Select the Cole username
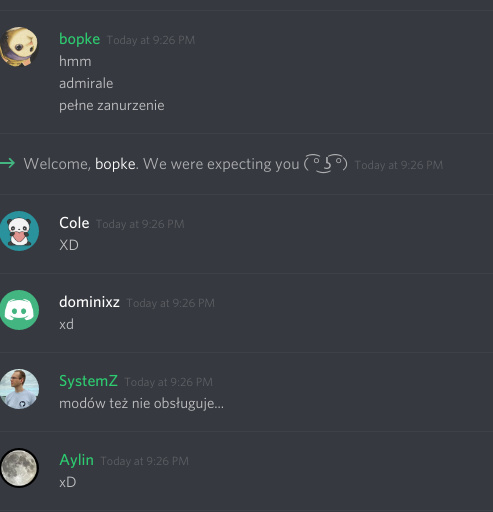This screenshot has width=493, height=512. 74,223
